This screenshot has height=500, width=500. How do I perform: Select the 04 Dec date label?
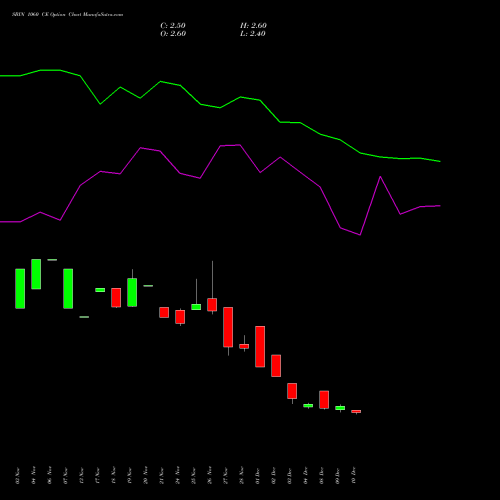click(x=306, y=475)
